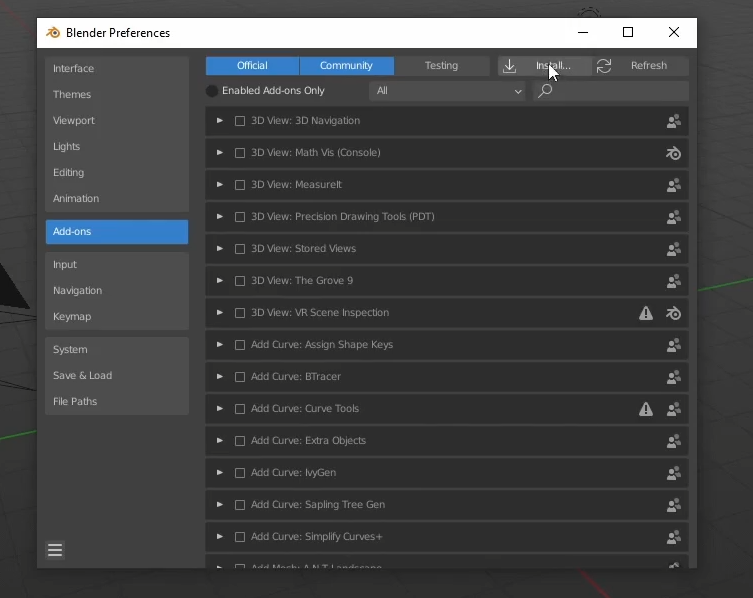753x598 pixels.
Task: Toggle the Official support level filter
Action: 252,66
